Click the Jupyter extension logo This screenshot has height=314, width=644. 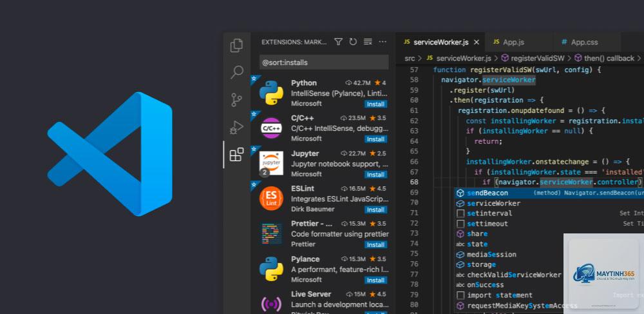click(271, 163)
